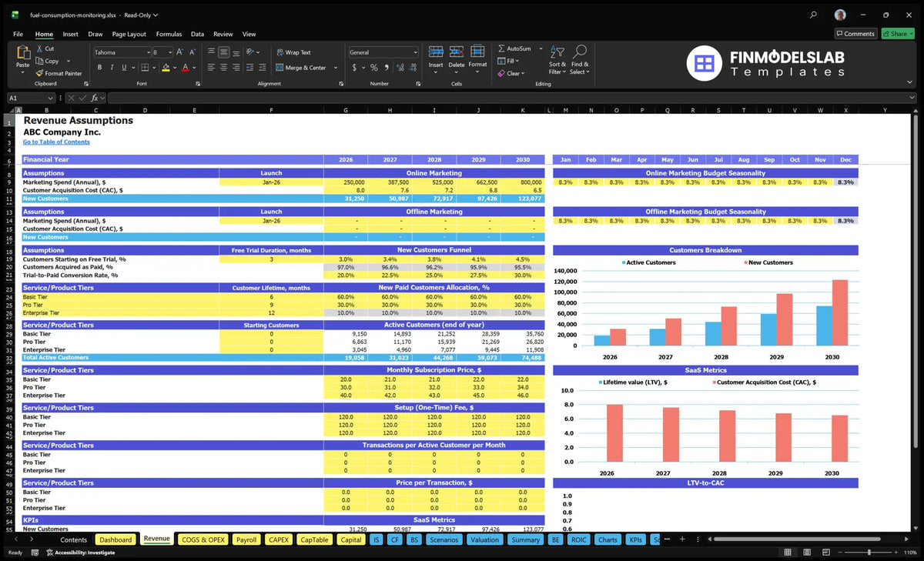Open the search magnifier in title bar
924x561 pixels.
click(x=814, y=15)
